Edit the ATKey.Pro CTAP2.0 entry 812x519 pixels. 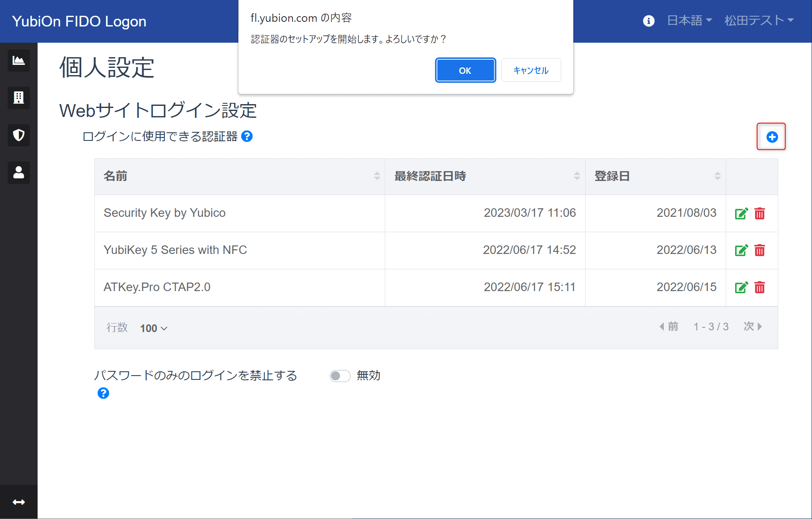click(741, 287)
